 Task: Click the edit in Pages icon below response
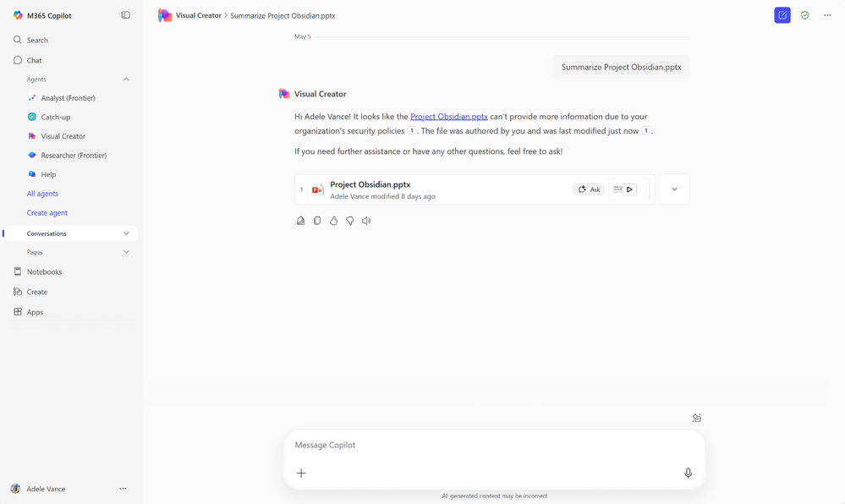pyautogui.click(x=301, y=221)
